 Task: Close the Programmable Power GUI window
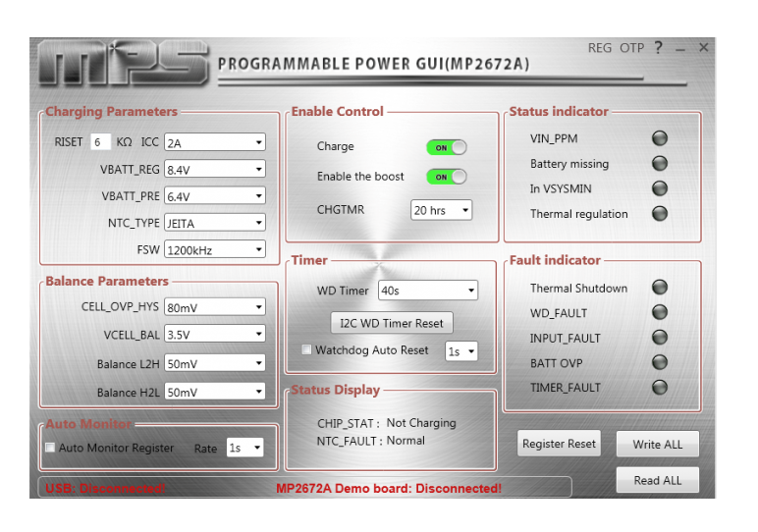tap(703, 47)
